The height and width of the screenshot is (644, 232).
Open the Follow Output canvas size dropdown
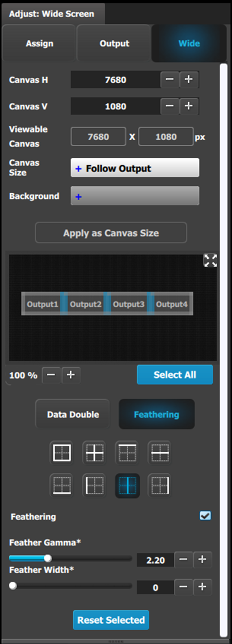point(135,168)
